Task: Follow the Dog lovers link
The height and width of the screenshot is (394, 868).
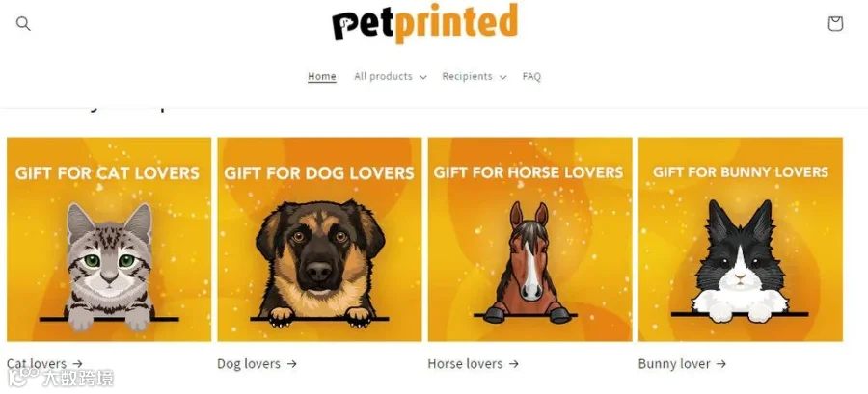Action: (249, 363)
